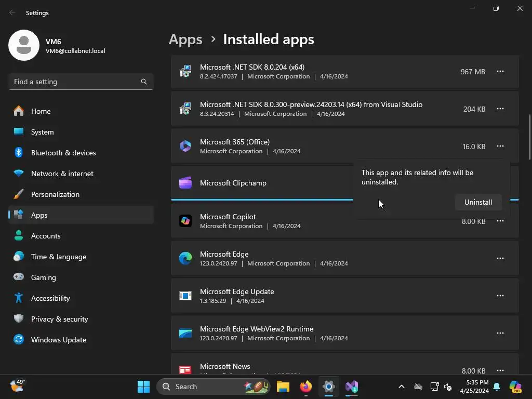Open more options for Microsoft Edge Update
The height and width of the screenshot is (399, 532).
(500, 296)
